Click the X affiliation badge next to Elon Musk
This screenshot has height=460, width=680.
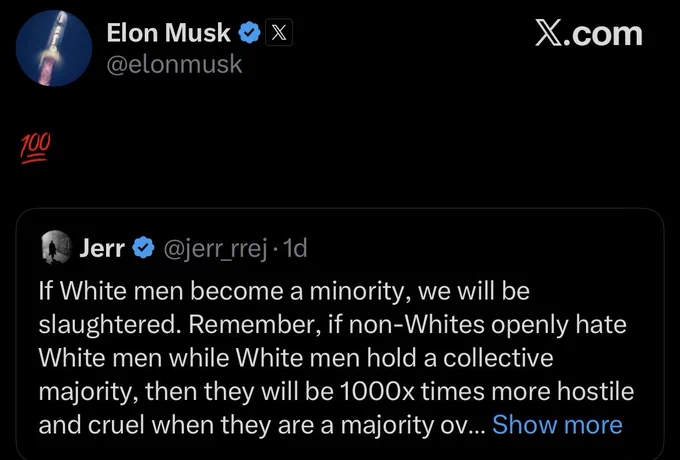[278, 33]
